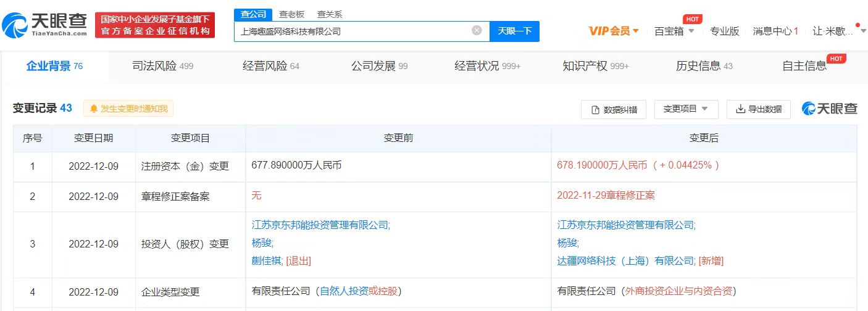This screenshot has width=868, height=311.
Task: Switch to 知识产权 tab
Action: [596, 66]
